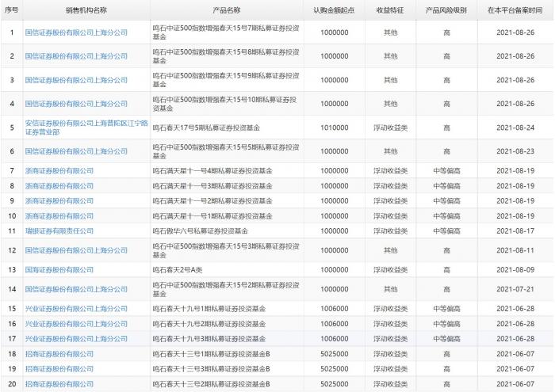Select product 鸣石春天十九号2期私募证券投资基金
The image size is (555, 392).
(209, 324)
